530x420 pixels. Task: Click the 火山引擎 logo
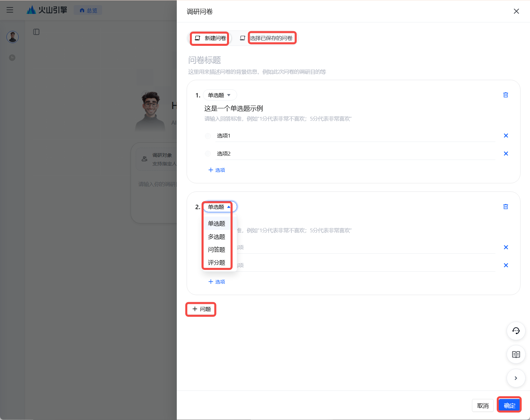[47, 10]
